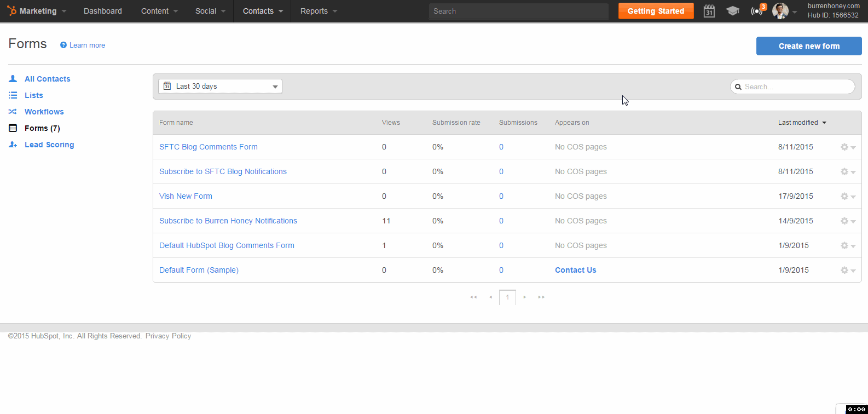This screenshot has width=868, height=414.
Task: Open gear menu for Vish New Form
Action: pyautogui.click(x=848, y=196)
